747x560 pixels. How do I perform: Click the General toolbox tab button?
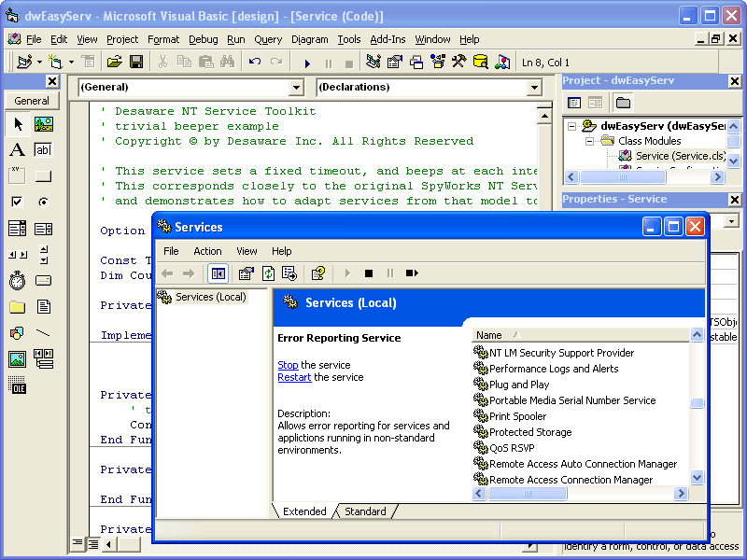pyautogui.click(x=32, y=101)
